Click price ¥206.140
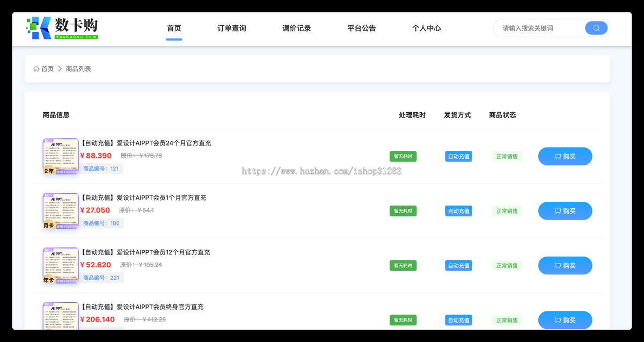Viewport: 644px width, 342px height. (98, 319)
